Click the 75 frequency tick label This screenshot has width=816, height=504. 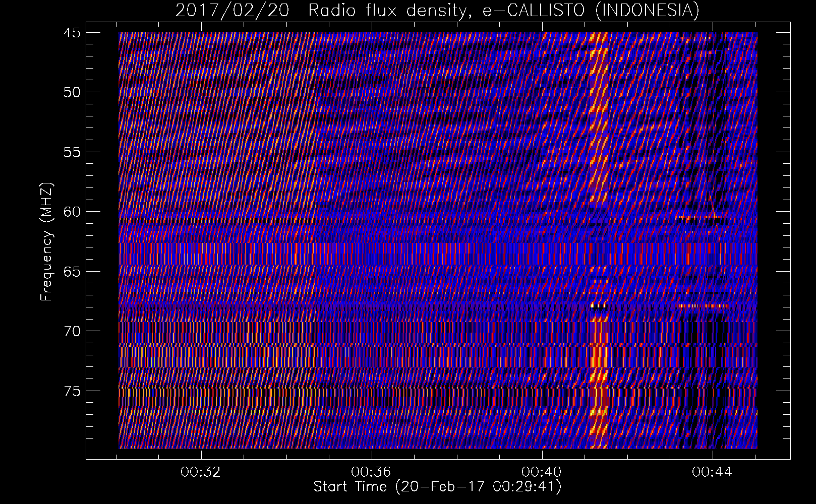(72, 391)
